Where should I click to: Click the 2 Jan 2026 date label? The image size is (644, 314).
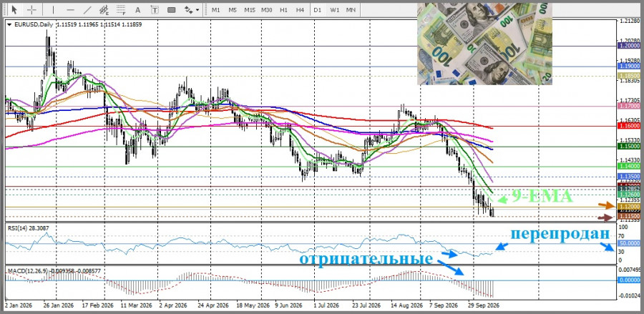pyautogui.click(x=19, y=306)
